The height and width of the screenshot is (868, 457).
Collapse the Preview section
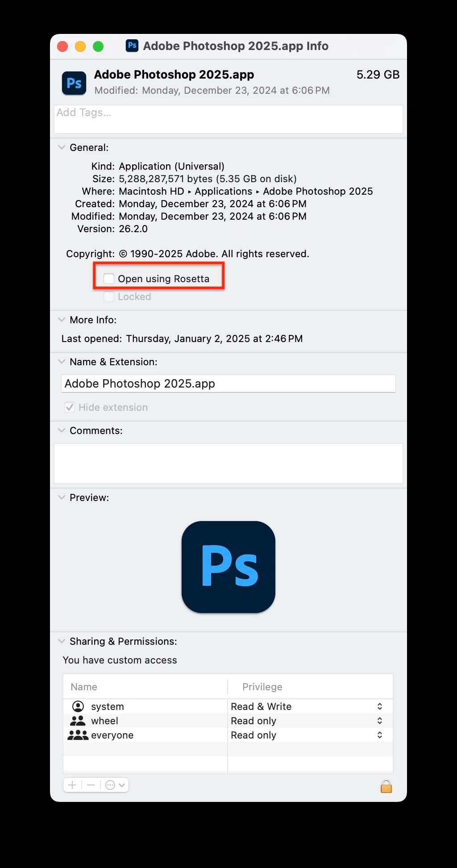[x=62, y=497]
